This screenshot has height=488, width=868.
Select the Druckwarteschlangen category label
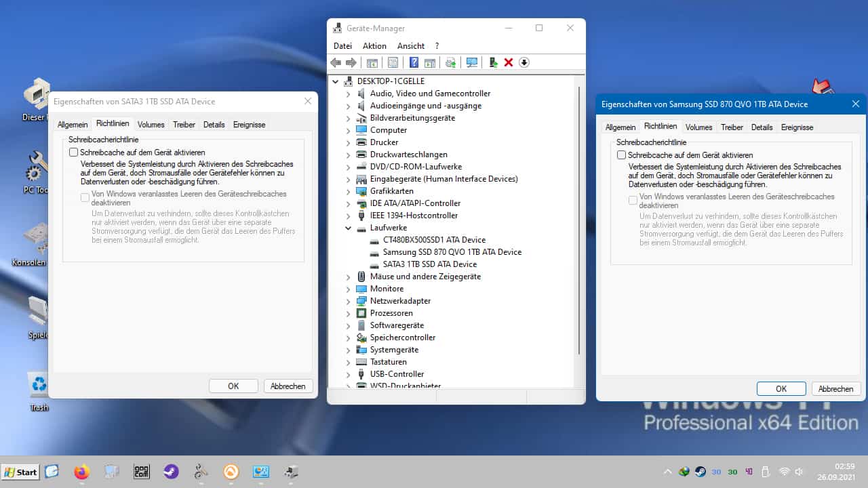point(408,155)
